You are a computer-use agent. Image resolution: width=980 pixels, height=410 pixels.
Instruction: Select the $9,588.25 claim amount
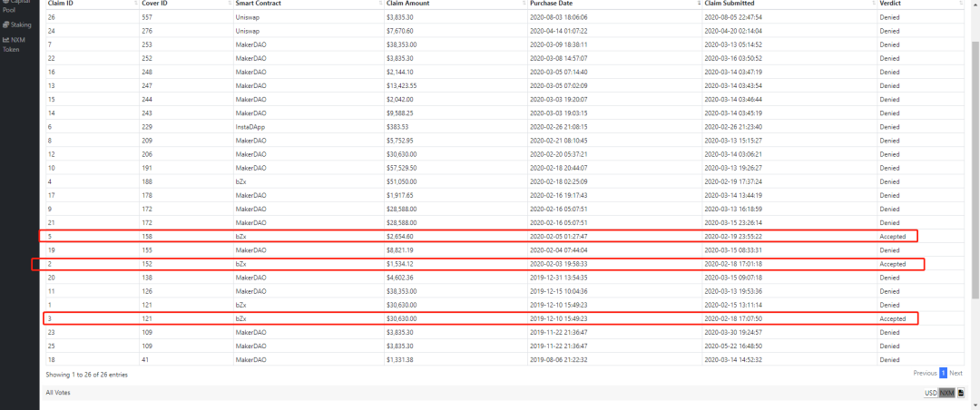399,113
